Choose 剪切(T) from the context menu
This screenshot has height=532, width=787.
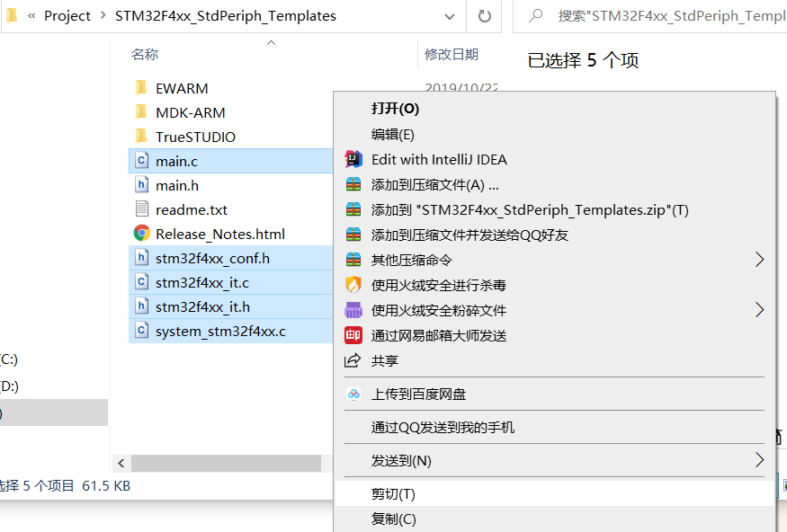[555, 494]
